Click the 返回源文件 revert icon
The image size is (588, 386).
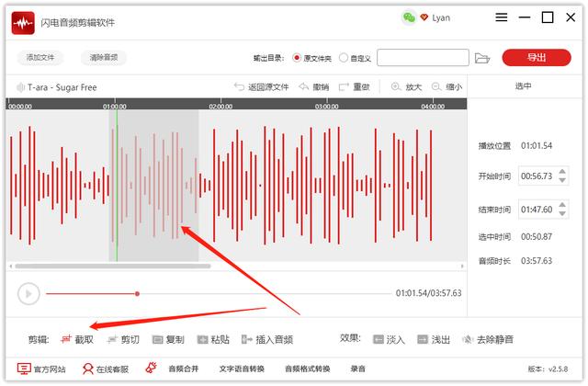(239, 86)
